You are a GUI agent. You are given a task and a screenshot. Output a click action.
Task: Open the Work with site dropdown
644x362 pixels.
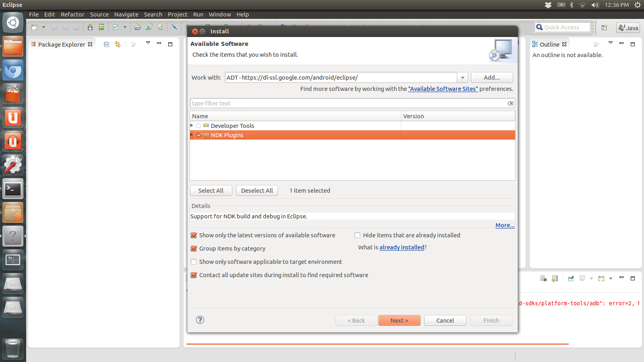[x=462, y=78]
